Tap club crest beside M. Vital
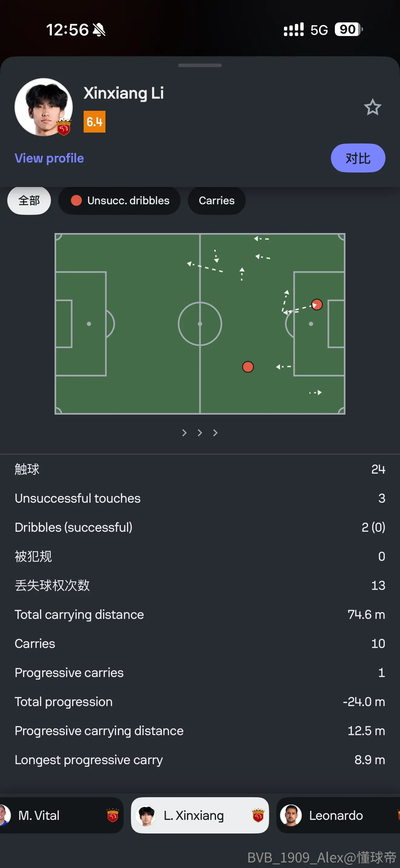400x868 pixels. point(113,815)
